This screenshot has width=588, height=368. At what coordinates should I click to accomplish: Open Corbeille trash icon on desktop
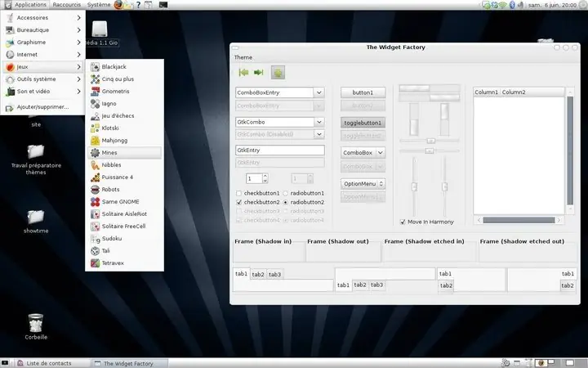coord(36,326)
